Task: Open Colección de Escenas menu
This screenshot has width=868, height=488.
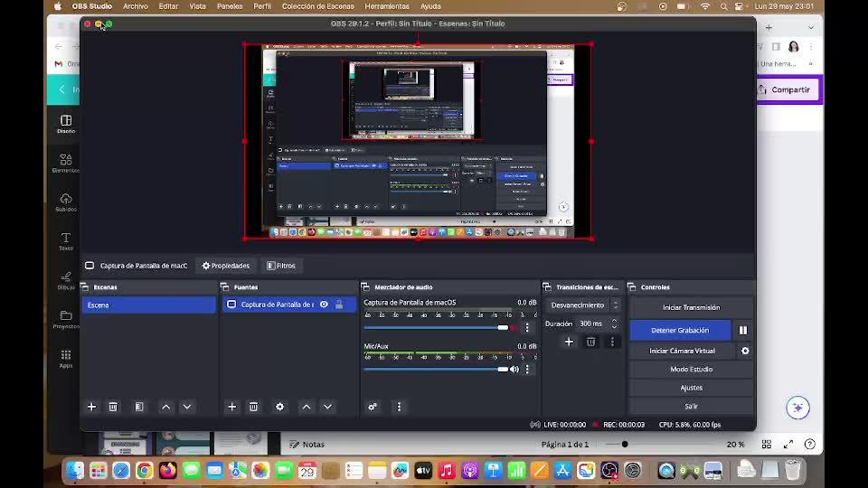Action: click(x=317, y=6)
